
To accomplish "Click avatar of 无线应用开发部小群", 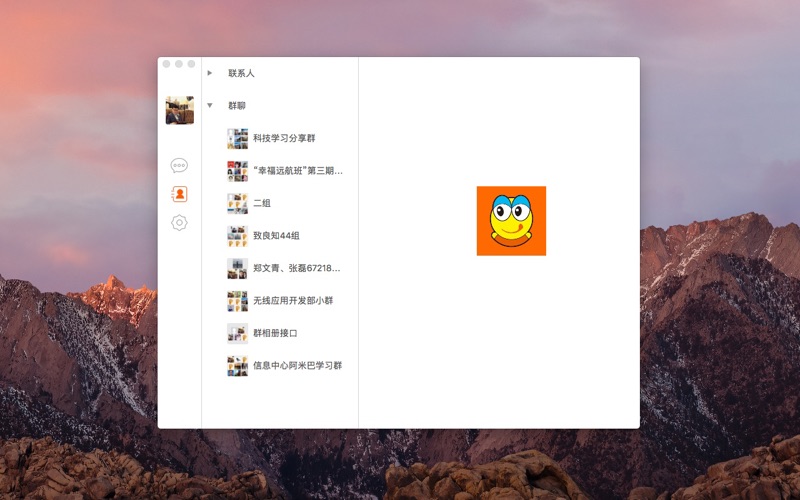I will 237,301.
